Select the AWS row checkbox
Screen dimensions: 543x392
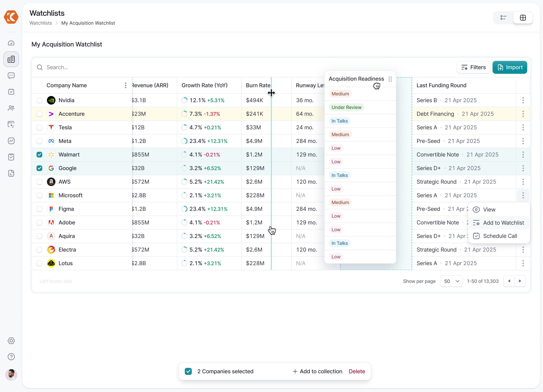39,182
